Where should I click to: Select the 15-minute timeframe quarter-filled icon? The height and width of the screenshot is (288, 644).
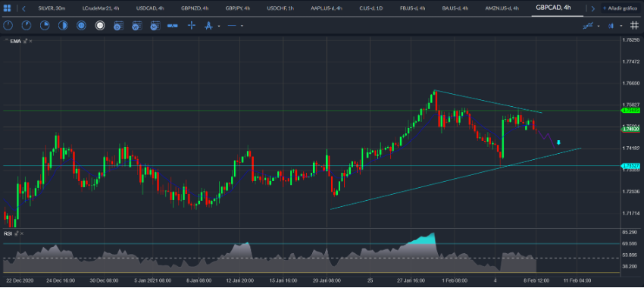(45, 26)
